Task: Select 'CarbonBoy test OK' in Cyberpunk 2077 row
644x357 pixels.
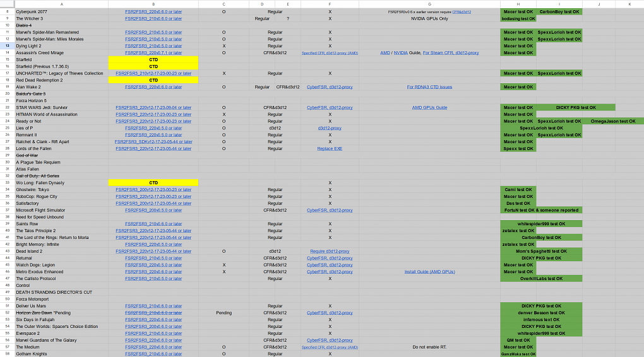Action: click(x=559, y=12)
